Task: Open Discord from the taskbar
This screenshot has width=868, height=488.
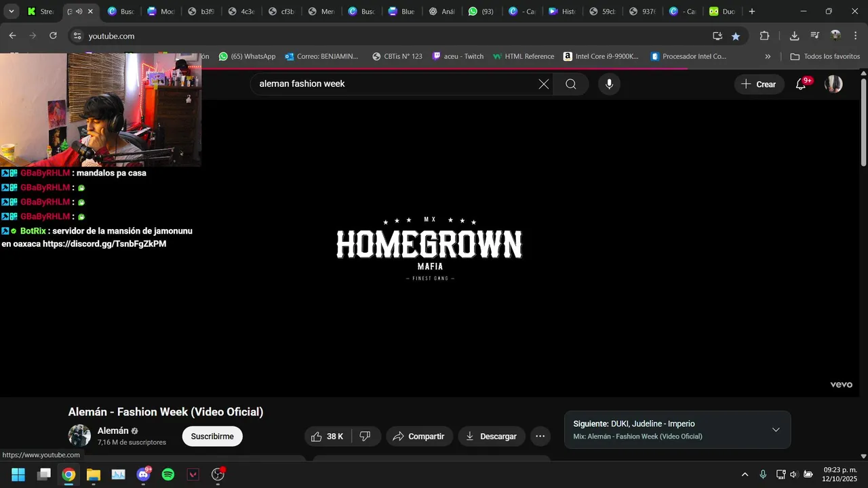Action: pos(143,474)
